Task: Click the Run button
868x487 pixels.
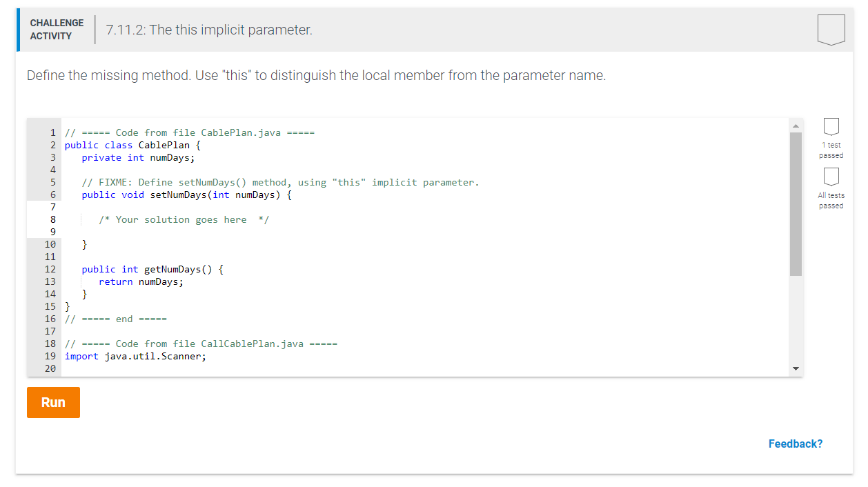Action: pos(53,402)
